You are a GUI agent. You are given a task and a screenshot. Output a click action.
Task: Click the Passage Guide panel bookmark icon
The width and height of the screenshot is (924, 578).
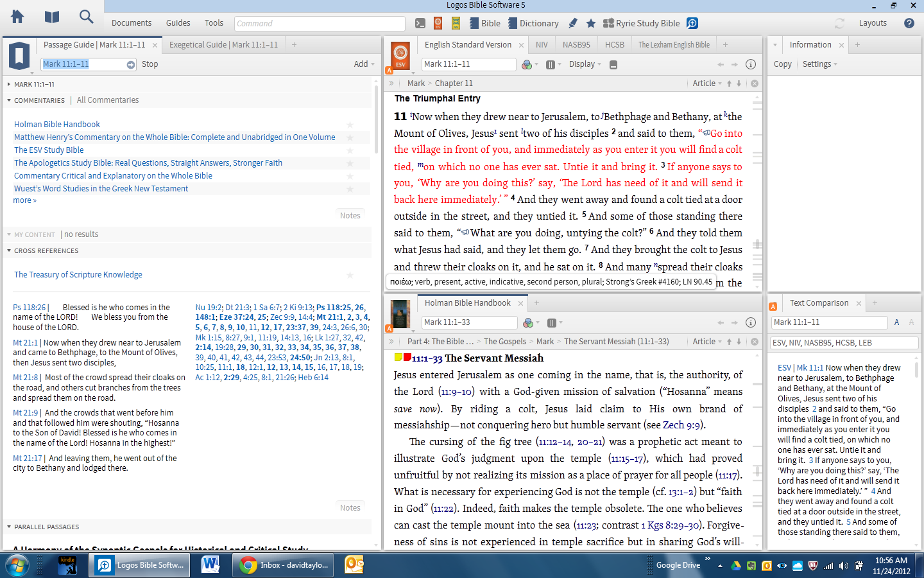[x=19, y=56]
